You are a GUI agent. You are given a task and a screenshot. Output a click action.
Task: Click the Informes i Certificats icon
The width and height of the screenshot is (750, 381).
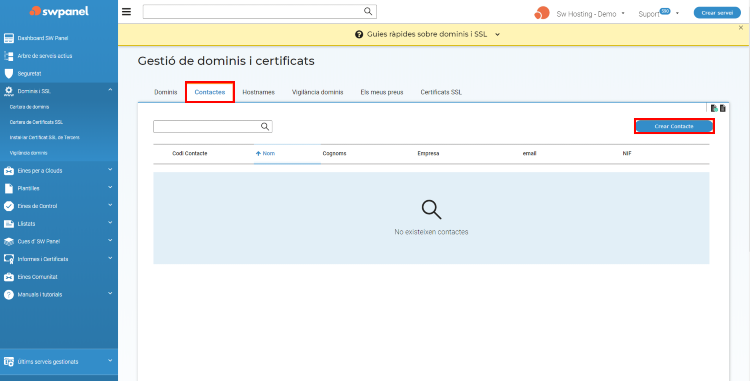coord(9,259)
